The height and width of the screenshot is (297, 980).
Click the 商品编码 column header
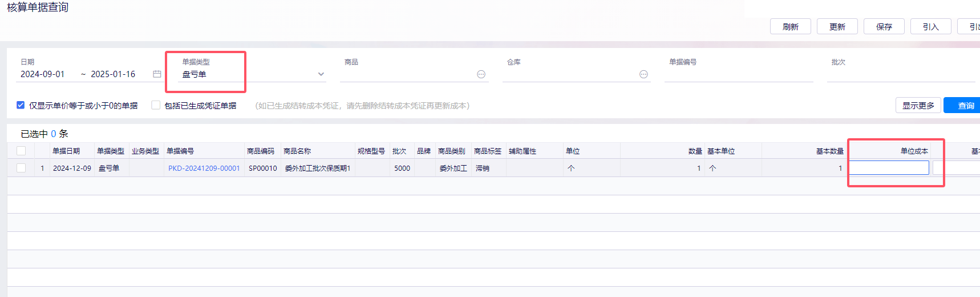(261, 151)
